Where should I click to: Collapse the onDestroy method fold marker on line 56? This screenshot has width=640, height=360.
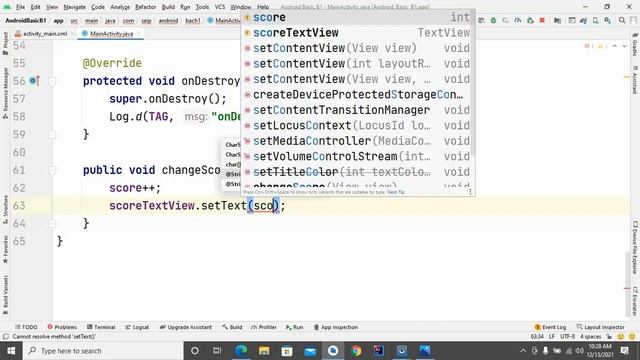(x=52, y=81)
